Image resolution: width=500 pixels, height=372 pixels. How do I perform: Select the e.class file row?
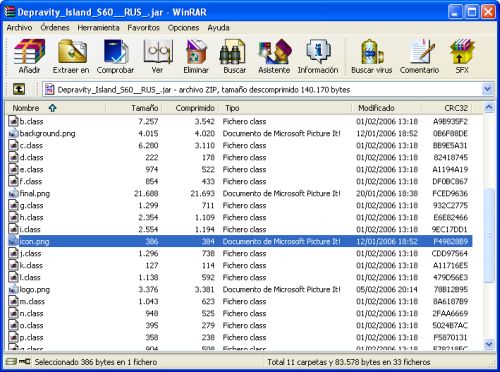click(239, 170)
